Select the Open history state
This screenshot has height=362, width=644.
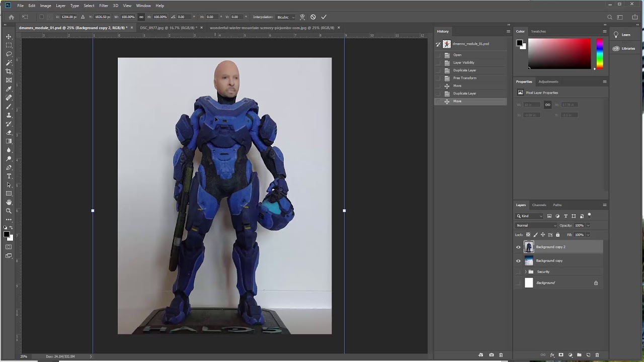[x=471, y=55]
